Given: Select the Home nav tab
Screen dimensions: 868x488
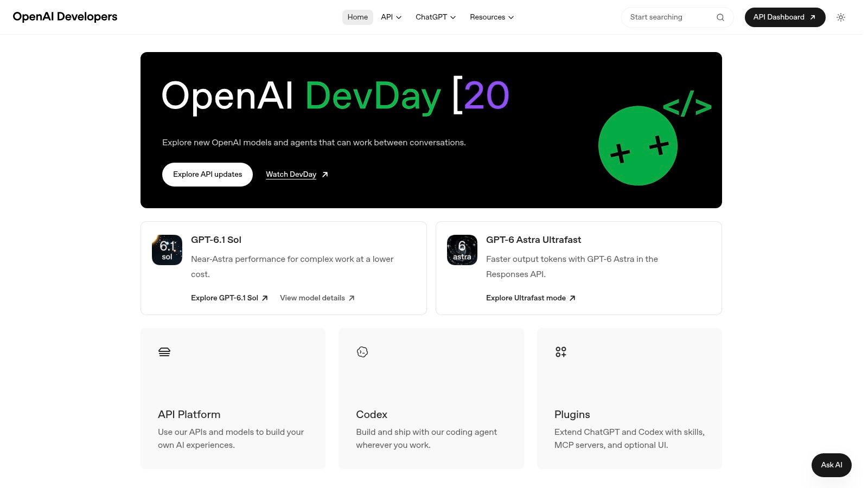Looking at the screenshot, I should pos(358,17).
